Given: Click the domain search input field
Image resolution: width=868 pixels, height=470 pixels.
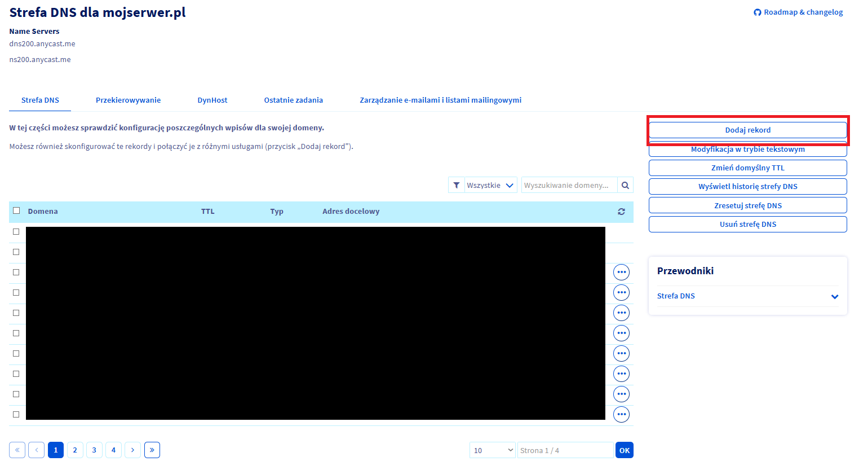Looking at the screenshot, I should 568,185.
